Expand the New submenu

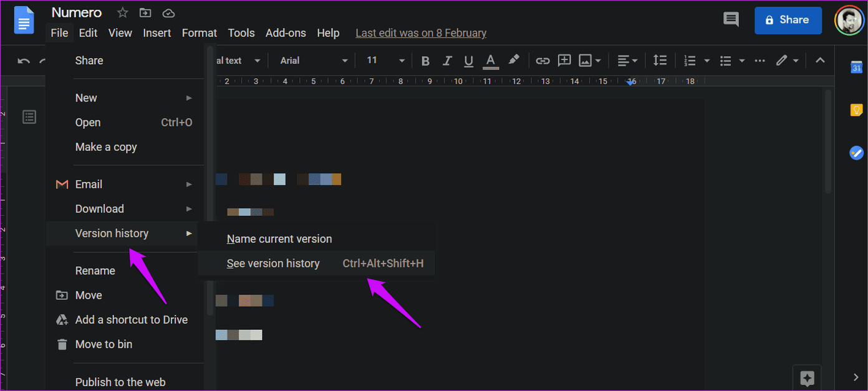(x=125, y=98)
